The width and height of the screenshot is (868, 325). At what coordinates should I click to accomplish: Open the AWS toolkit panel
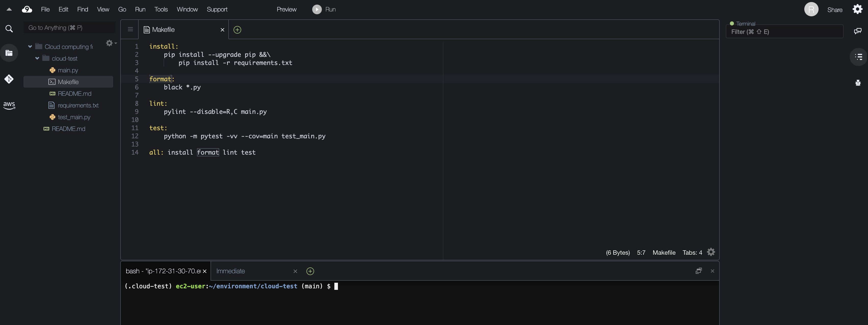coord(9,105)
